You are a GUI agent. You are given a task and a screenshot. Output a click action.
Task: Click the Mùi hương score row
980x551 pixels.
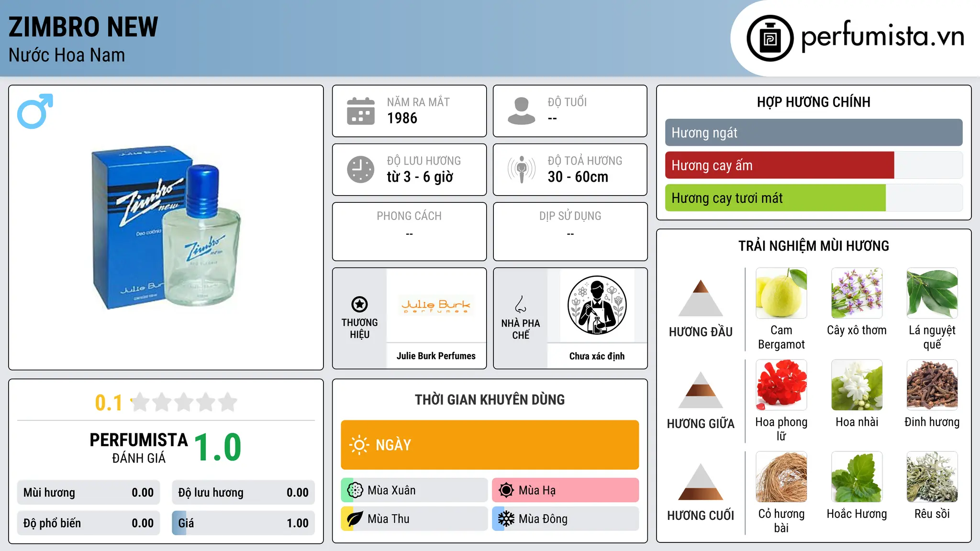coord(89,493)
